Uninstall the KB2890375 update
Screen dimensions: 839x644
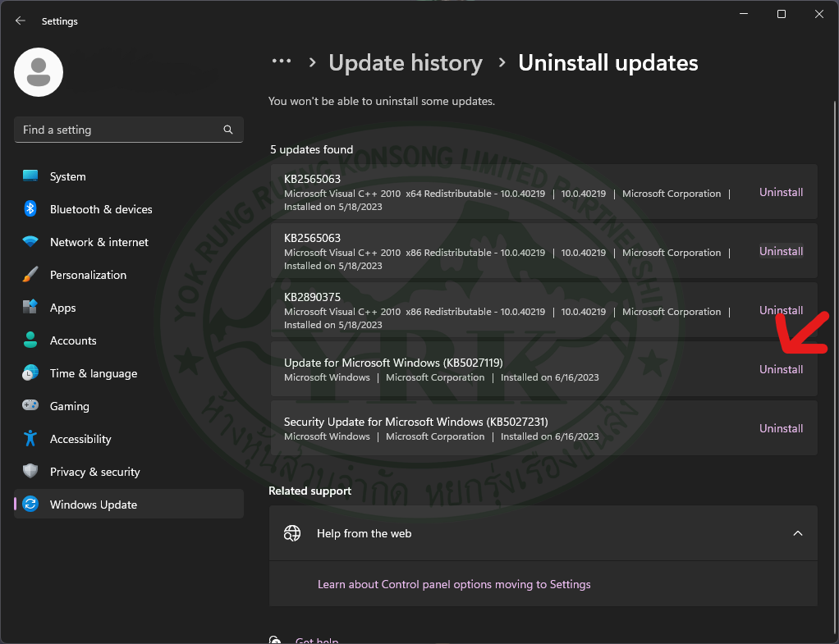781,310
